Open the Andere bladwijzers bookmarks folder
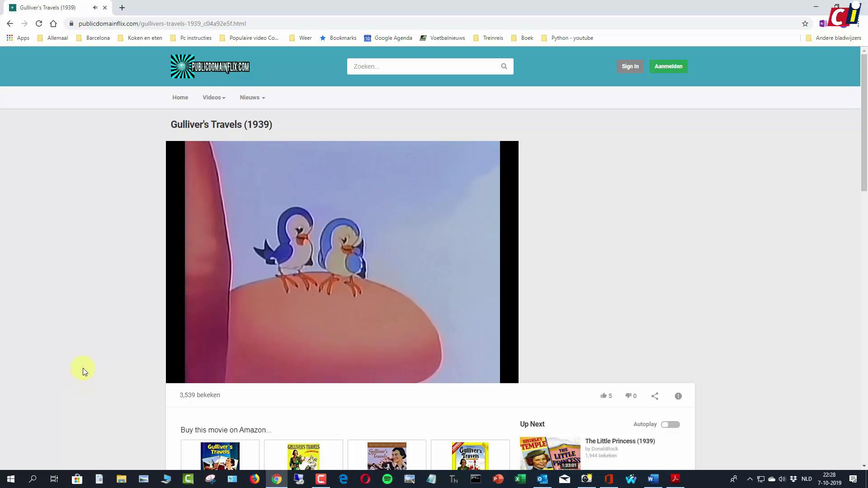Image resolution: width=868 pixels, height=488 pixels. (x=833, y=38)
